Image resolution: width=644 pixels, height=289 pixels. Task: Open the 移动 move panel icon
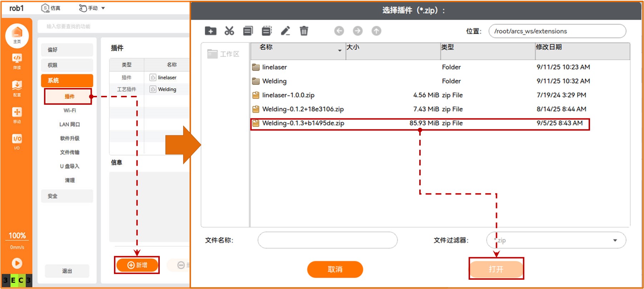click(17, 114)
